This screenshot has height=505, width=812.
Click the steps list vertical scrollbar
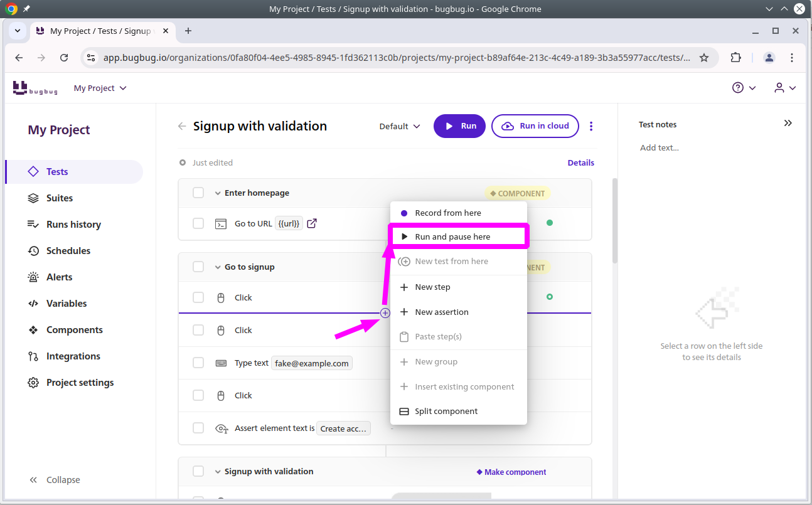(615, 220)
